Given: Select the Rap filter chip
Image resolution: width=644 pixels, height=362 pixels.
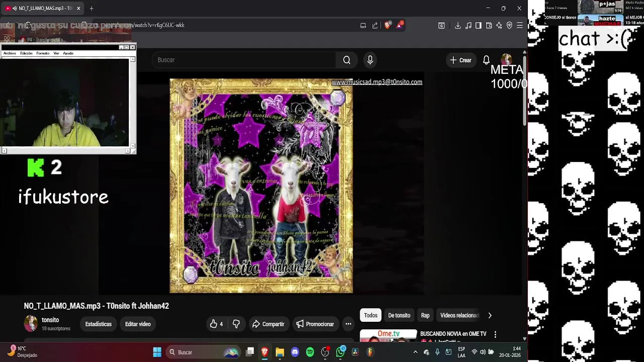Looking at the screenshot, I should coord(425,315).
